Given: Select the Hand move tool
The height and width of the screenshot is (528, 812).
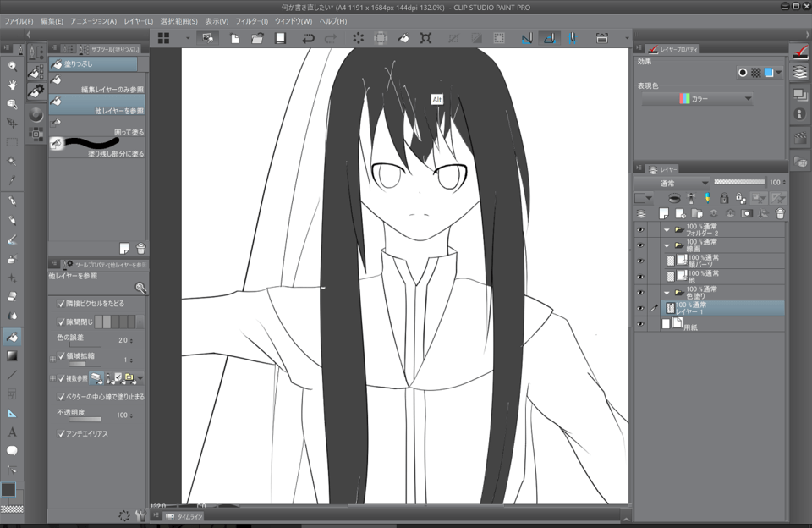Looking at the screenshot, I should 12,85.
